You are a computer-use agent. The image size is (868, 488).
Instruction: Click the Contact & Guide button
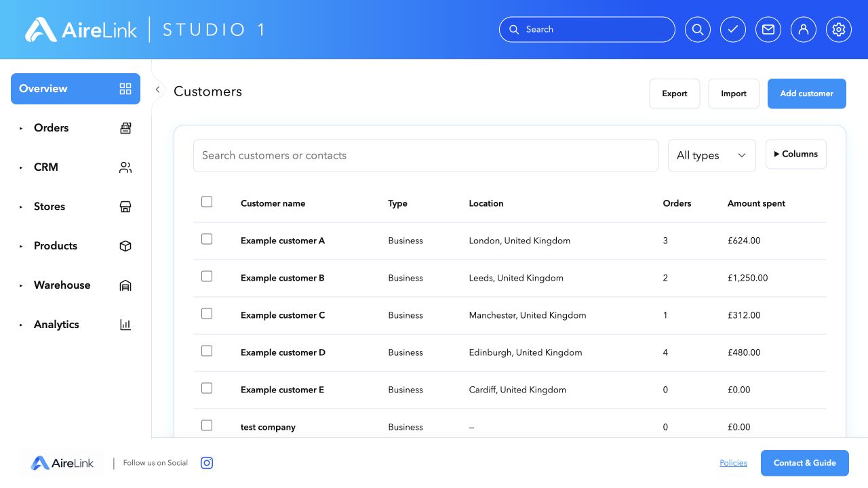pos(805,463)
